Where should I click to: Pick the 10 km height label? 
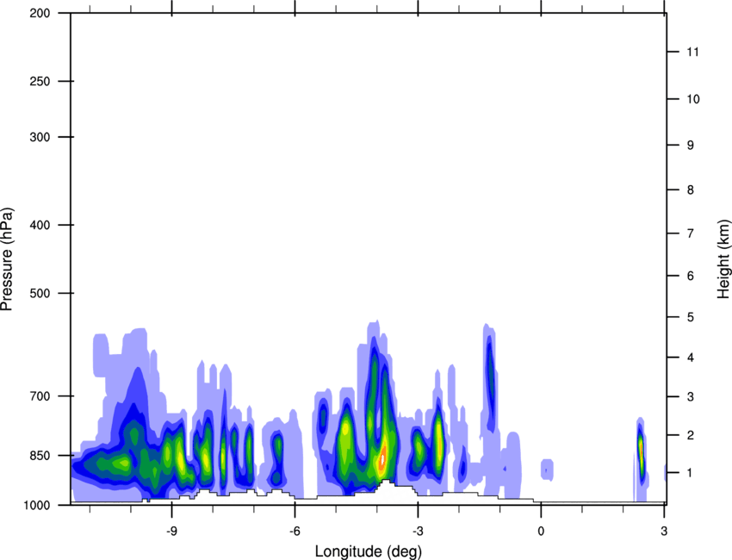pos(692,99)
